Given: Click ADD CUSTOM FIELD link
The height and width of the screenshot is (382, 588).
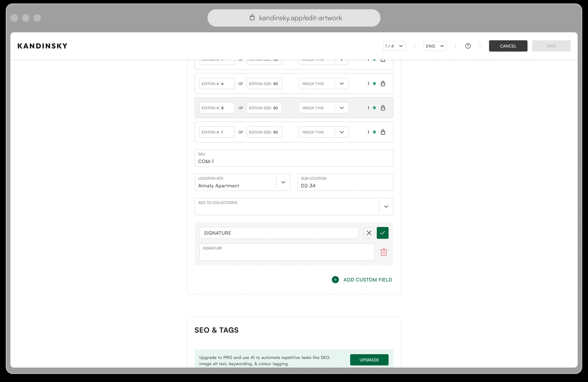Looking at the screenshot, I should [368, 280].
